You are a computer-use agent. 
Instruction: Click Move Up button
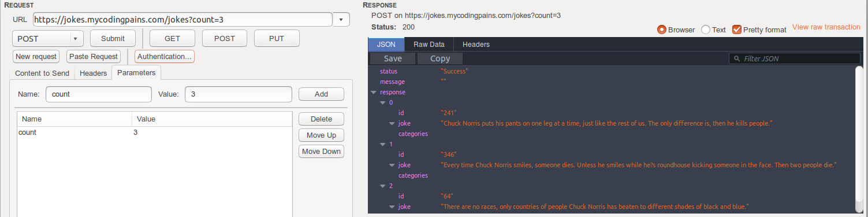(x=321, y=135)
